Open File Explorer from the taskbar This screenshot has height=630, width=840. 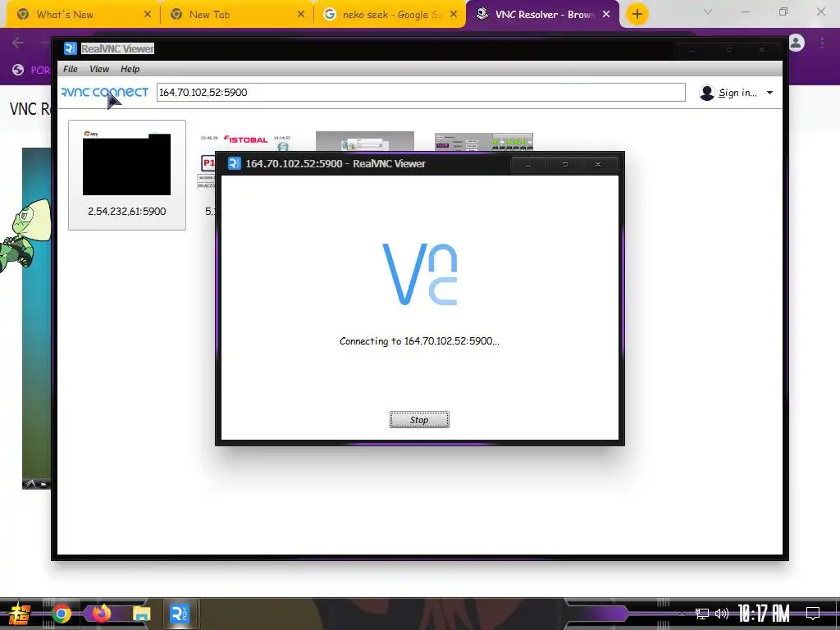click(141, 614)
